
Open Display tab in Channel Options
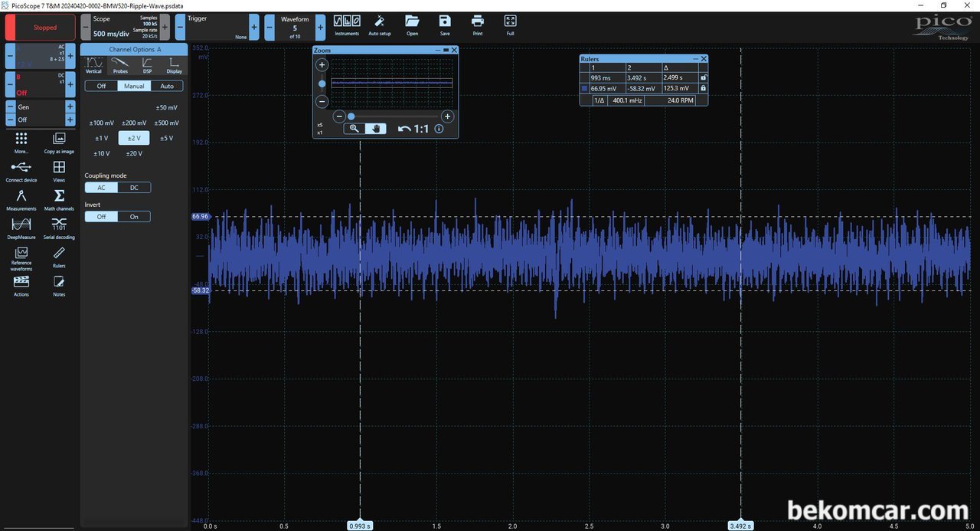click(x=174, y=66)
